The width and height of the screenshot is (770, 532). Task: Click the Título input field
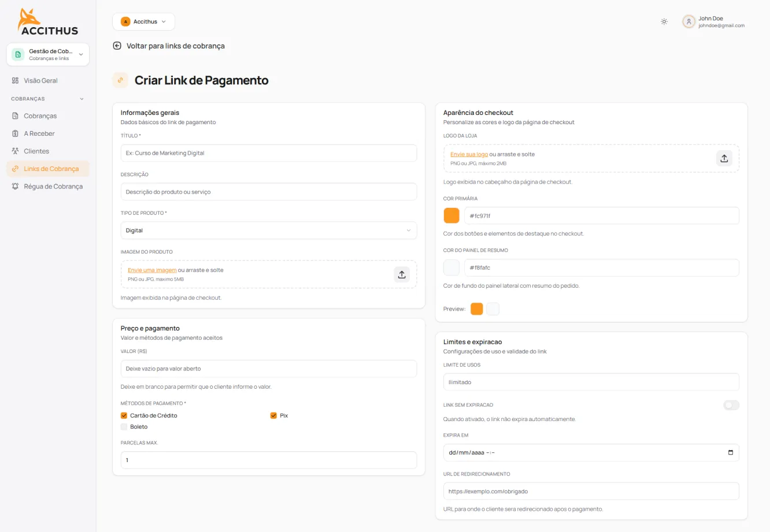(x=269, y=153)
